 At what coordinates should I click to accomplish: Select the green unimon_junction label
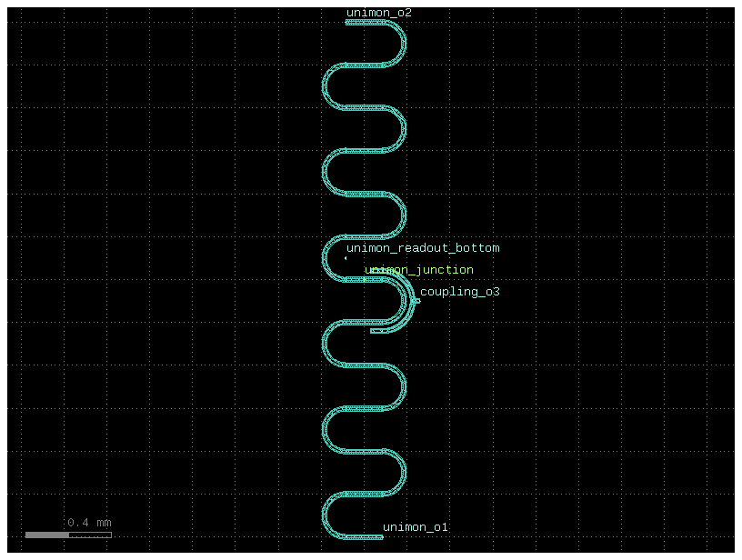point(418,270)
